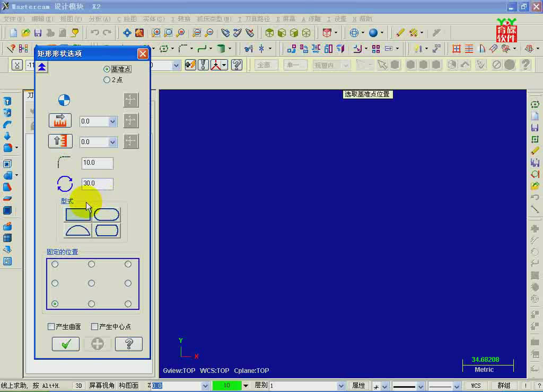This screenshot has height=392, width=543.
Task: Click the 属性 attributes button
Action: point(358,386)
